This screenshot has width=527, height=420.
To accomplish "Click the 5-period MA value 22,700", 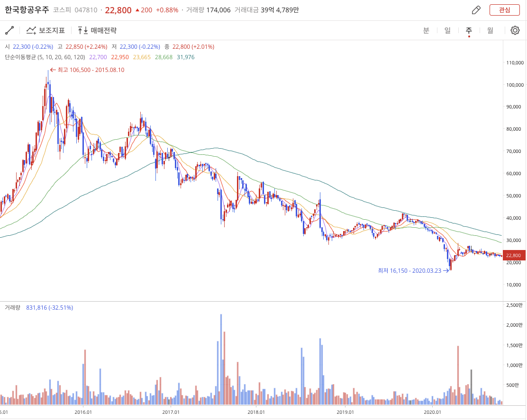I will (98, 57).
